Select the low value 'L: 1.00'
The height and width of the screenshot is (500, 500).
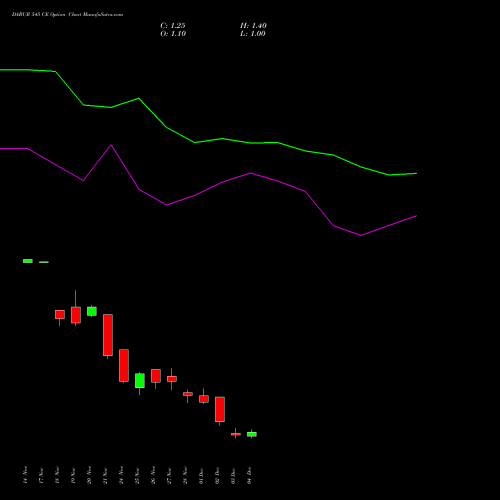point(253,34)
